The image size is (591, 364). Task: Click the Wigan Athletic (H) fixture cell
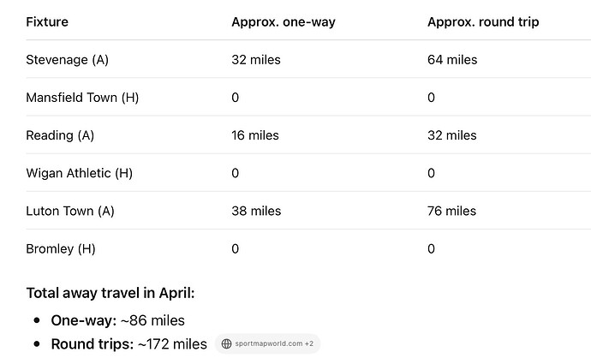pos(79,173)
